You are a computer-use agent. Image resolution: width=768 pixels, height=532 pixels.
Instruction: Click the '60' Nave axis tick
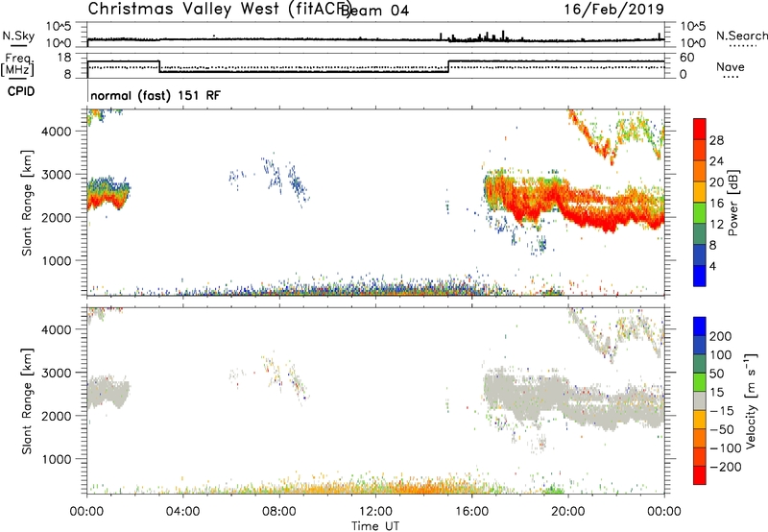687,58
